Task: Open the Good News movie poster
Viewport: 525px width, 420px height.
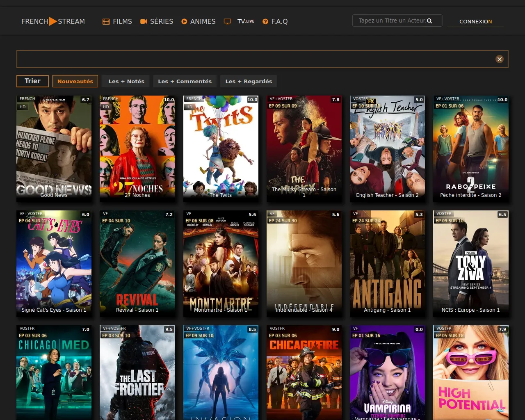Action: 54,148
